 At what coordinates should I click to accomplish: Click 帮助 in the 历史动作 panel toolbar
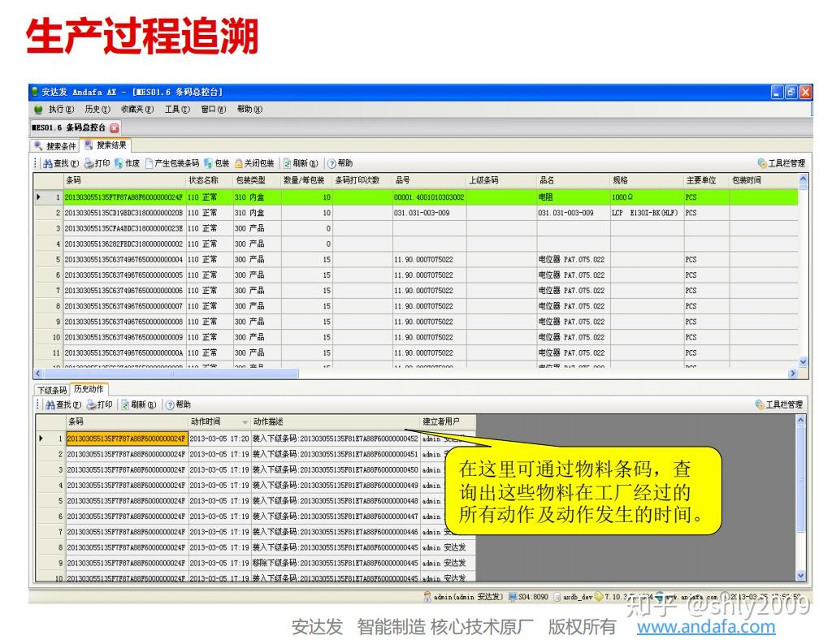178,404
